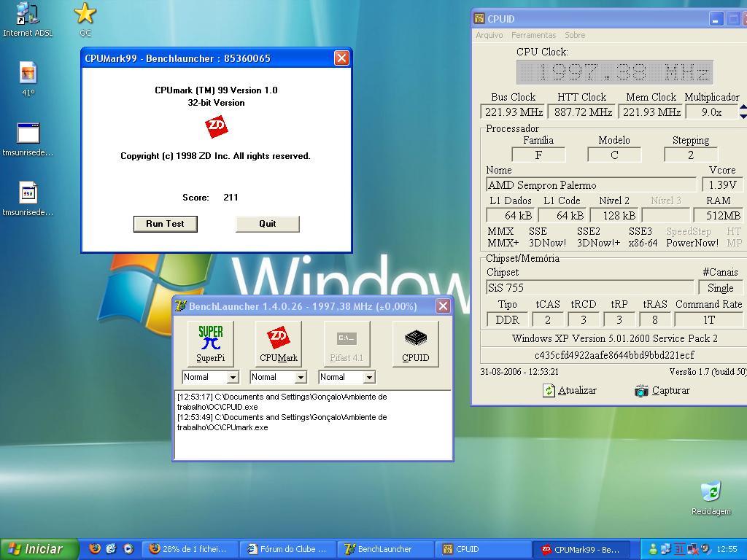Screen dimensions: 747x560
Task: Click the taskbar clock showing 12:55
Action: [727, 549]
